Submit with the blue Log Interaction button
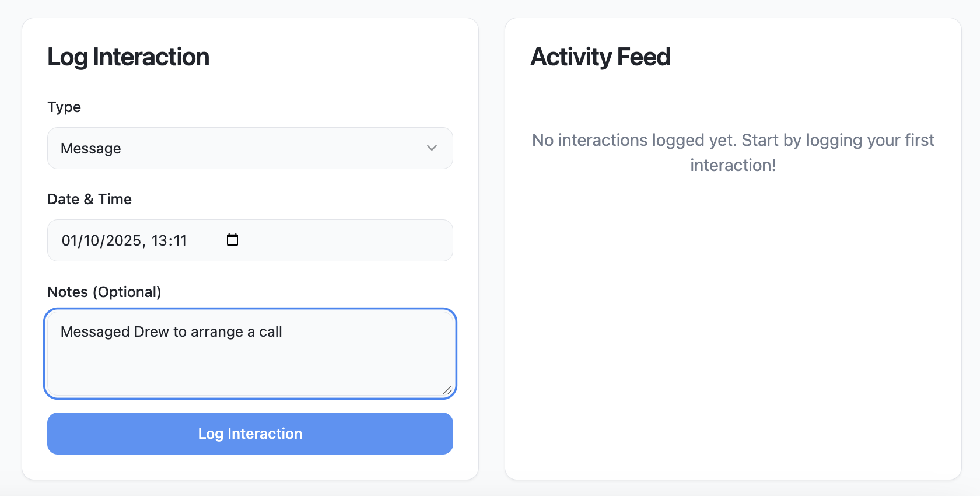 [250, 434]
